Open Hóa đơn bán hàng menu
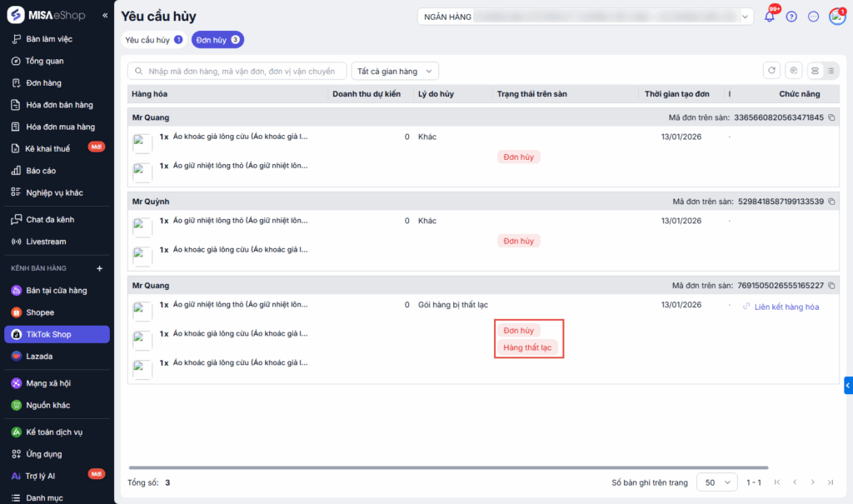Image resolution: width=853 pixels, height=504 pixels. (57, 105)
